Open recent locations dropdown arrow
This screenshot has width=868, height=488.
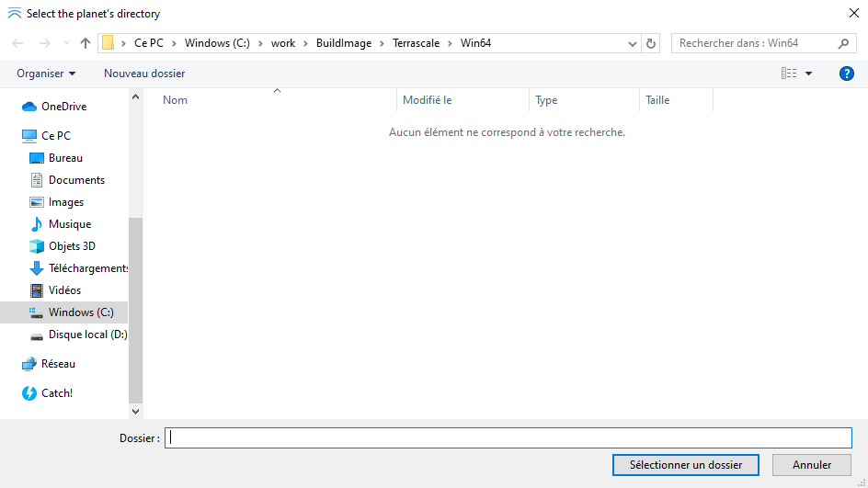pos(66,43)
